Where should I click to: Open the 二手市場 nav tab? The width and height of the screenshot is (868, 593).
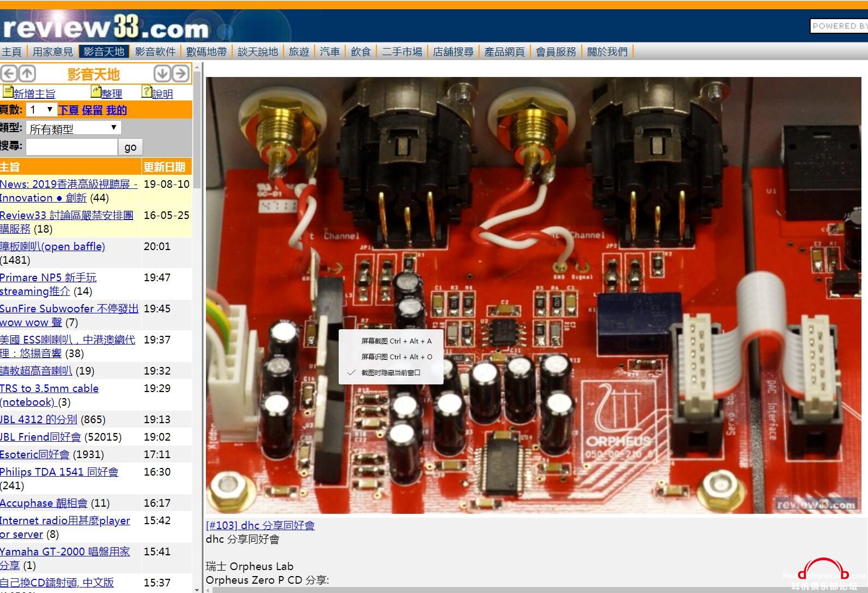tap(402, 52)
